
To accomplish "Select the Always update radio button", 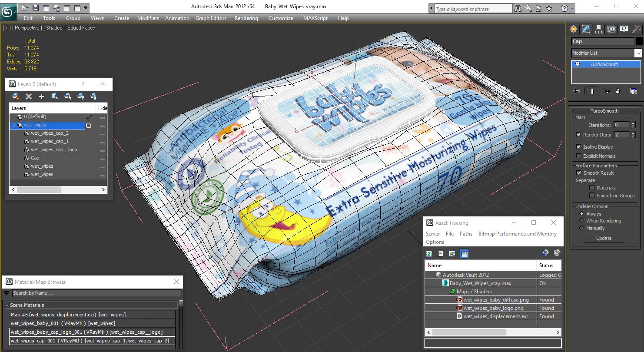I will click(582, 214).
